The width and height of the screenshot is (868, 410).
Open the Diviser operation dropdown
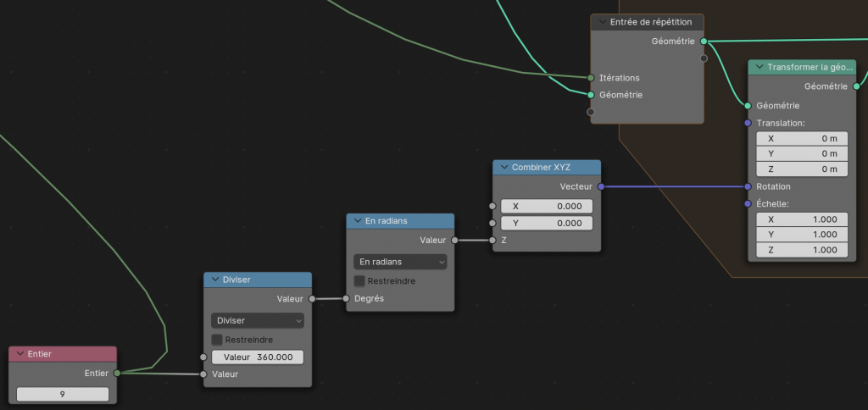point(257,321)
